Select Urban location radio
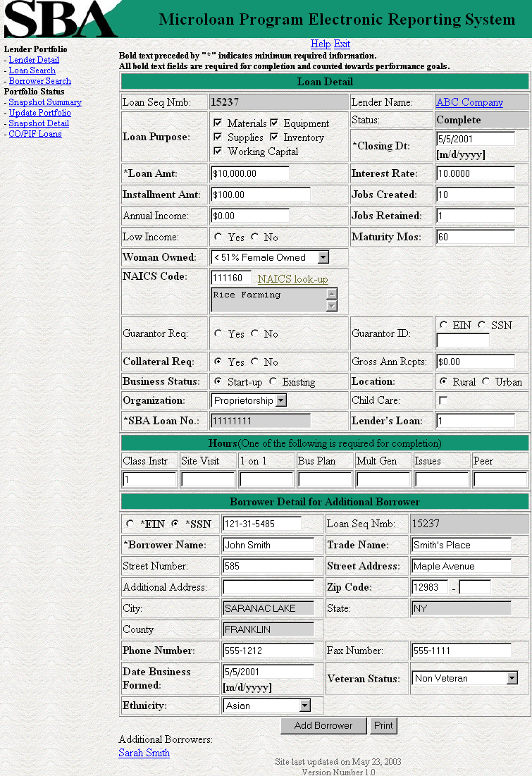 [x=486, y=381]
